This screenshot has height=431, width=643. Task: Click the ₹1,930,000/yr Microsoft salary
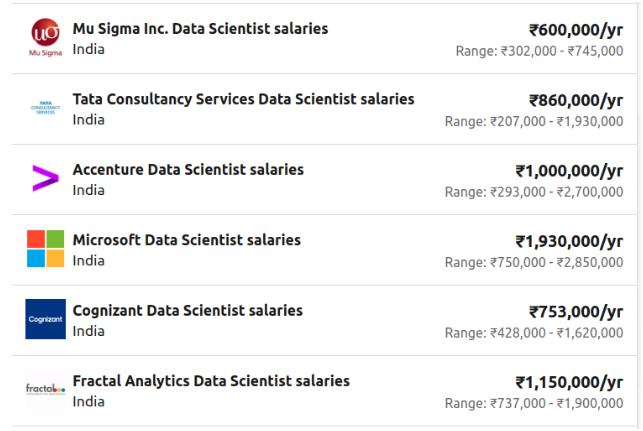568,241
